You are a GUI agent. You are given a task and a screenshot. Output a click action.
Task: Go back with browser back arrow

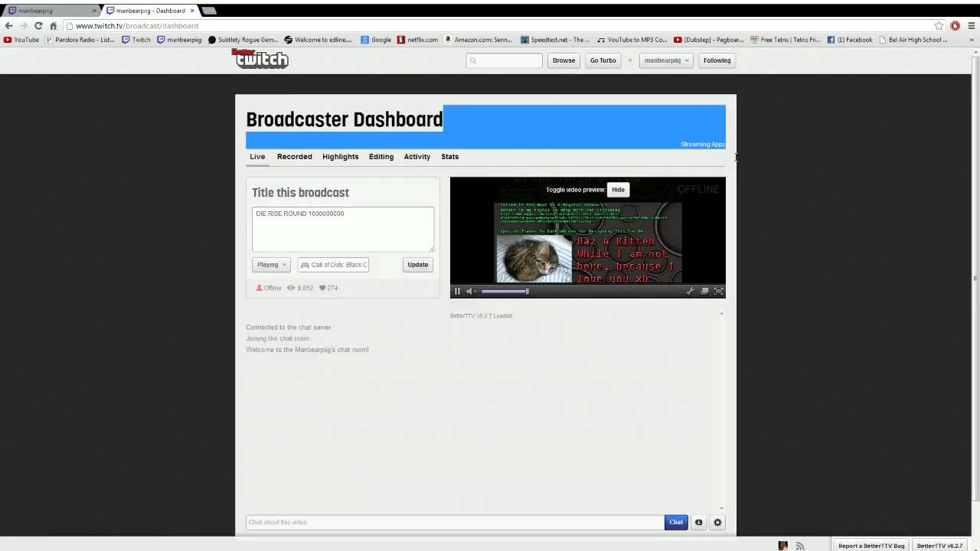(x=8, y=25)
